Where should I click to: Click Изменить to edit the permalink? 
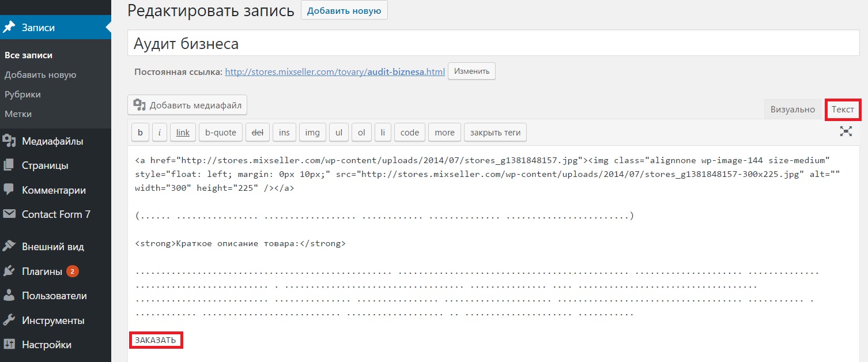tap(471, 71)
